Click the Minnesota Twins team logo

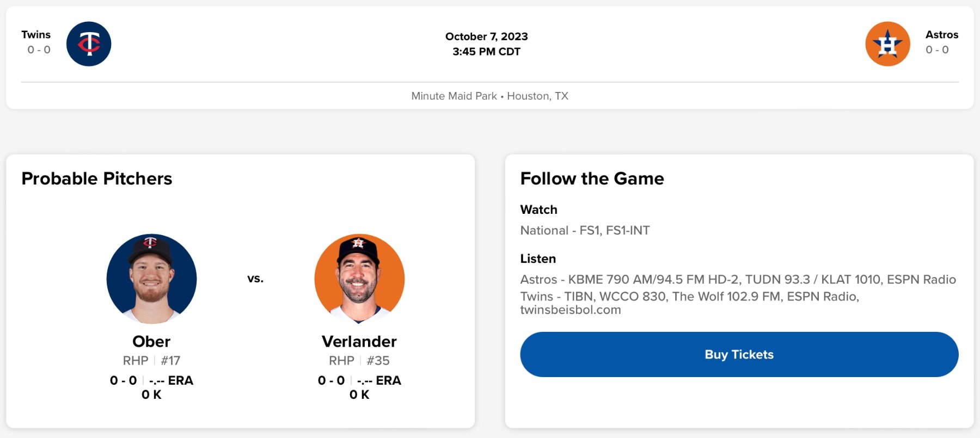click(89, 44)
